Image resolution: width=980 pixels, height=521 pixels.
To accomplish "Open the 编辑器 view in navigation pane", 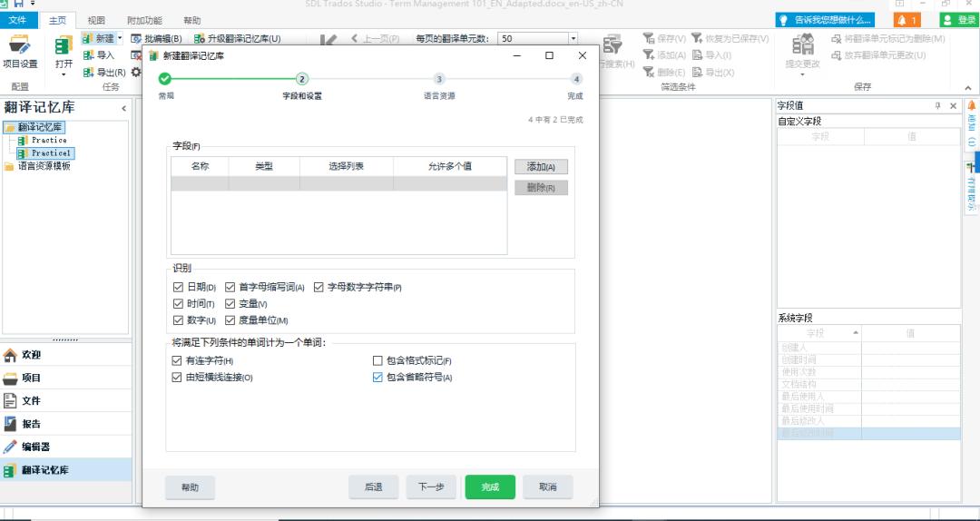I will (x=65, y=447).
